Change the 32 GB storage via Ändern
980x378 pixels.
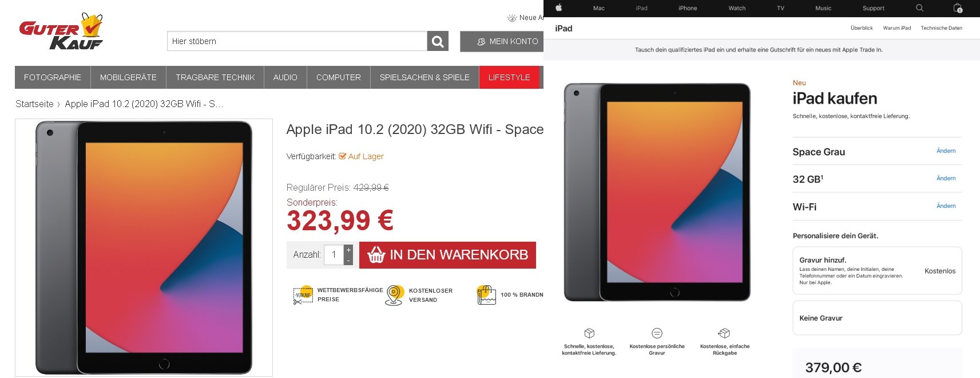click(946, 179)
